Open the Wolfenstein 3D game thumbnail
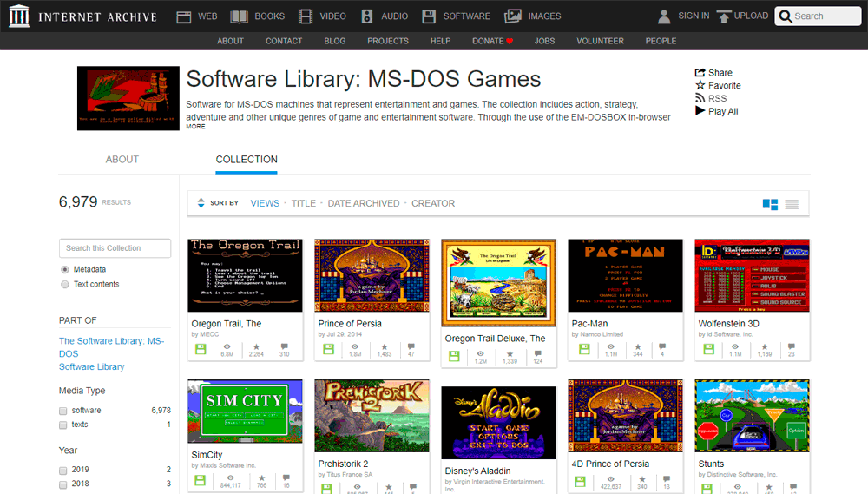868x494 pixels. click(x=753, y=275)
